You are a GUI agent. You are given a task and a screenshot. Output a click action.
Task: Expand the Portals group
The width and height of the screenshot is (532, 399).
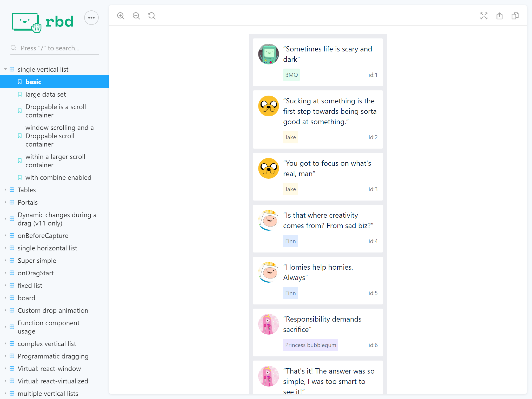(55, 202)
